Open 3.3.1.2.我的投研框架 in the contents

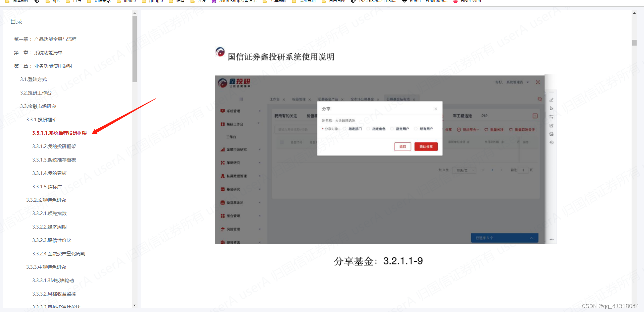tap(54, 146)
